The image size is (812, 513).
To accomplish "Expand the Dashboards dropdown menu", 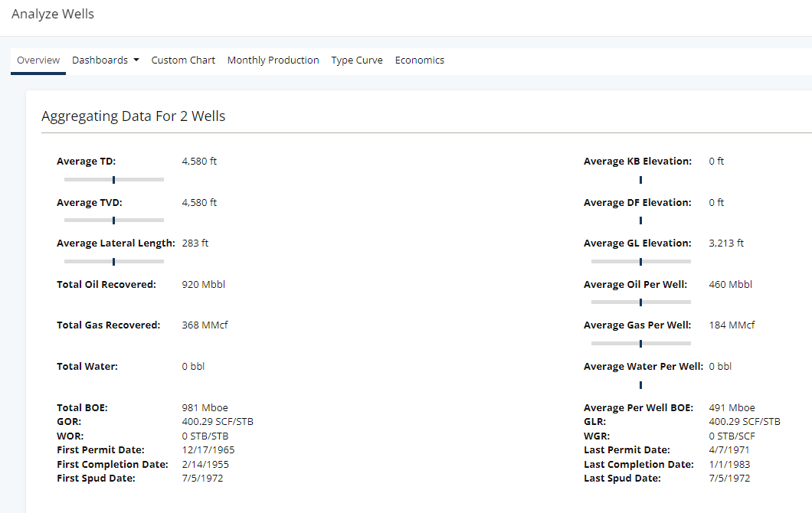I will point(106,60).
